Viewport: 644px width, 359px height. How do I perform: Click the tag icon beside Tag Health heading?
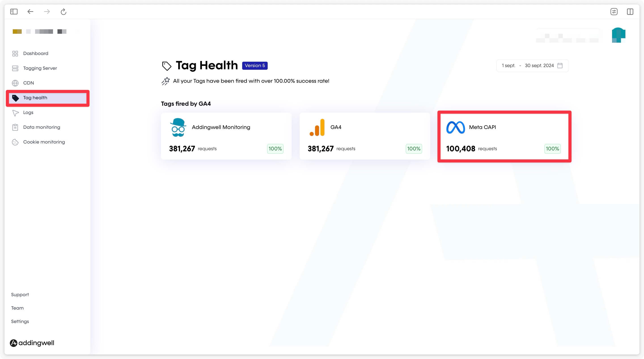click(x=167, y=66)
